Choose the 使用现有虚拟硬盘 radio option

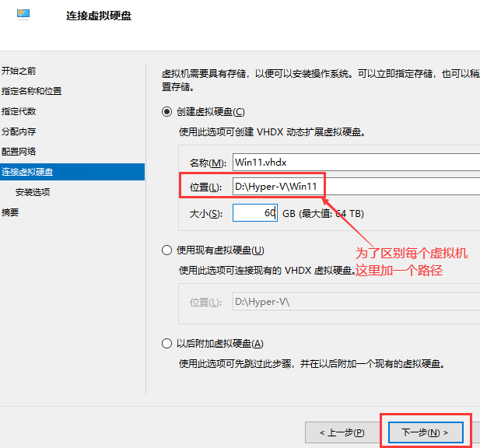tap(166, 250)
